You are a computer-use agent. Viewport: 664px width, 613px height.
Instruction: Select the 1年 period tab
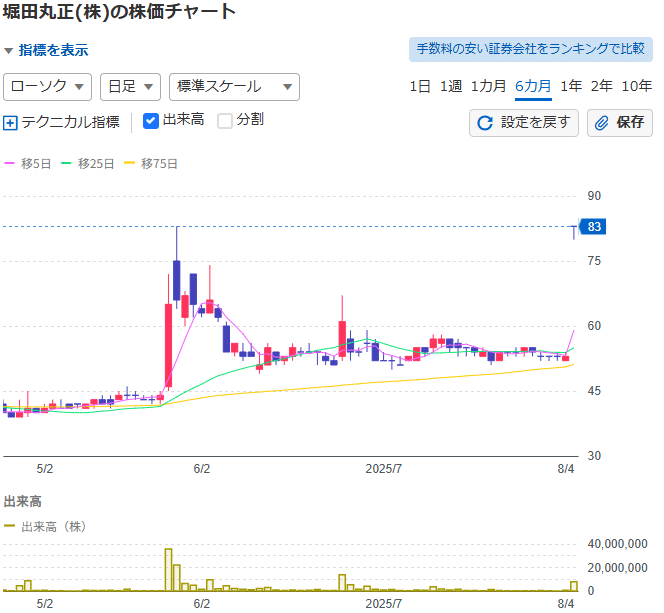point(571,86)
